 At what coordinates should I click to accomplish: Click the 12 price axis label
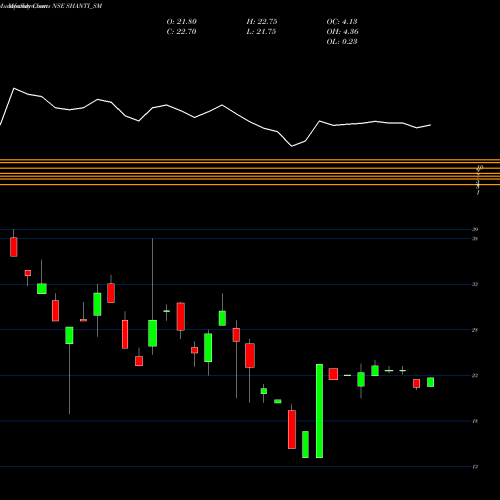475,467
